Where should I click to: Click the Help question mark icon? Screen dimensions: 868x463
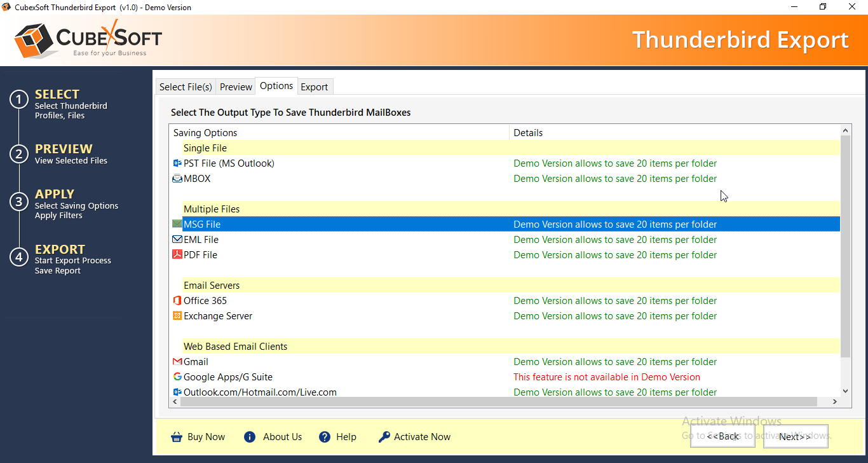click(325, 437)
